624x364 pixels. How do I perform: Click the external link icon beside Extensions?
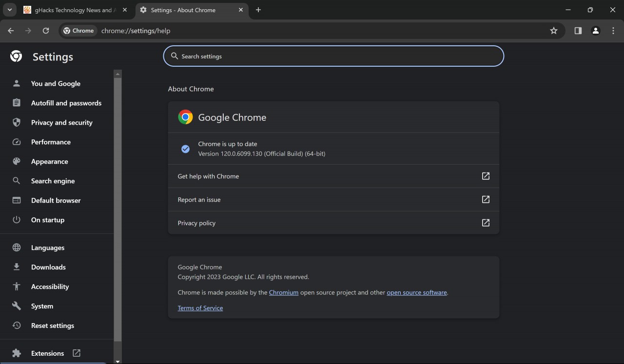77,353
